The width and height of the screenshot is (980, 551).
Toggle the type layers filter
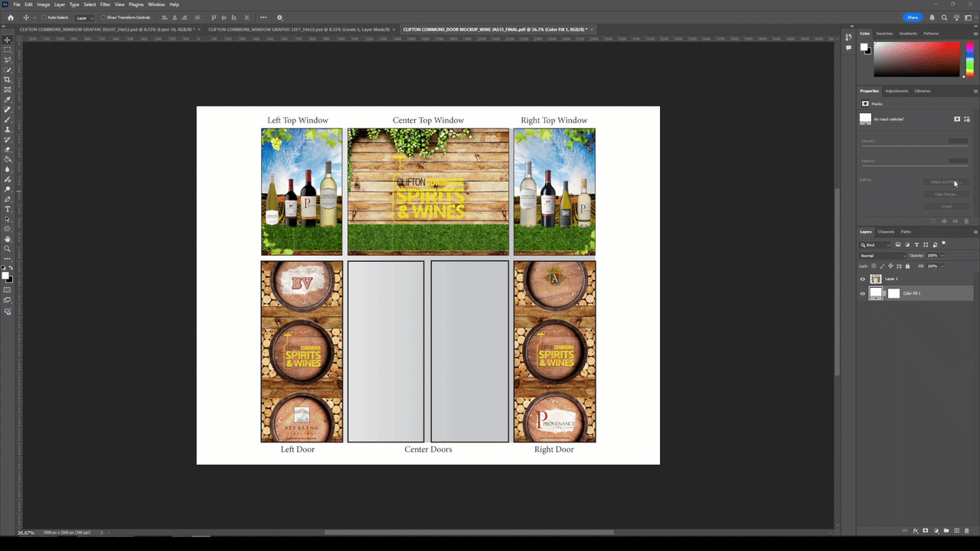click(x=916, y=245)
